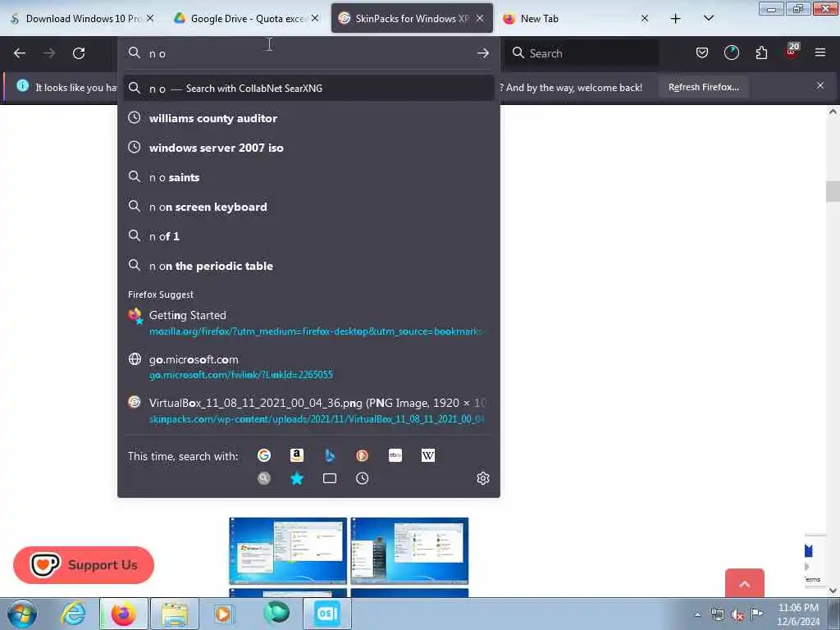
Task: Open the circular timer extension icon
Action: click(731, 52)
